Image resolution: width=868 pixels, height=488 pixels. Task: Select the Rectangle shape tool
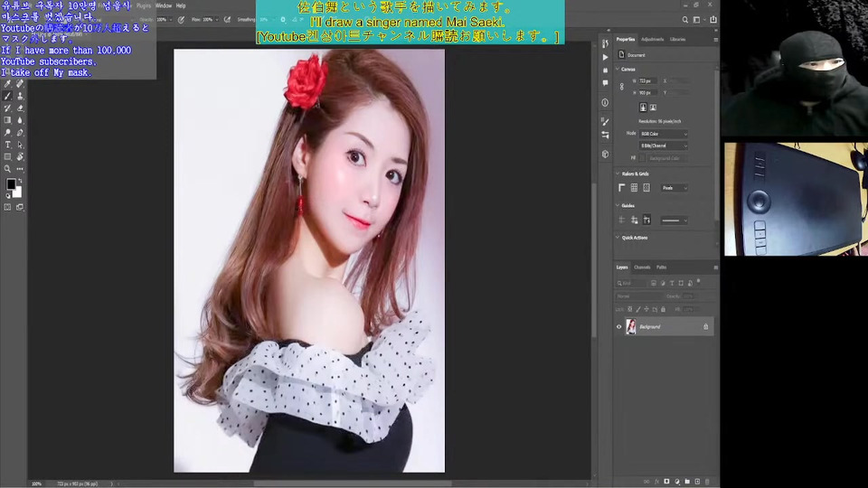pos(8,157)
